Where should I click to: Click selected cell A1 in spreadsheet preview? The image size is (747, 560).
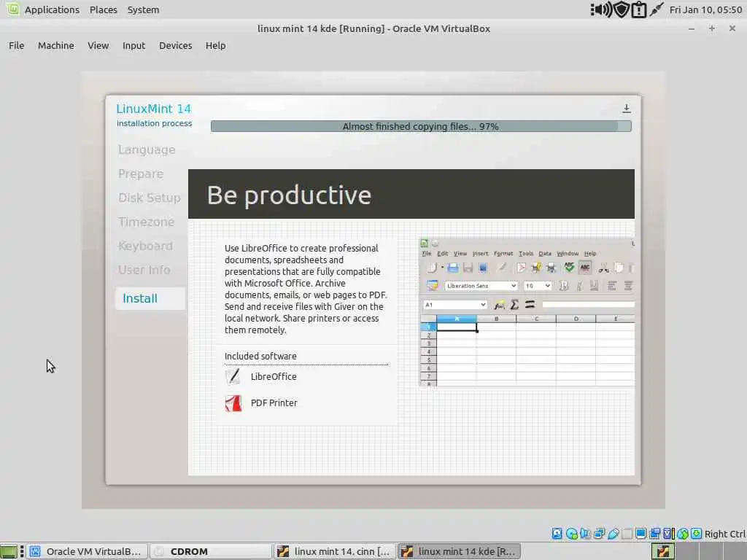coord(457,327)
